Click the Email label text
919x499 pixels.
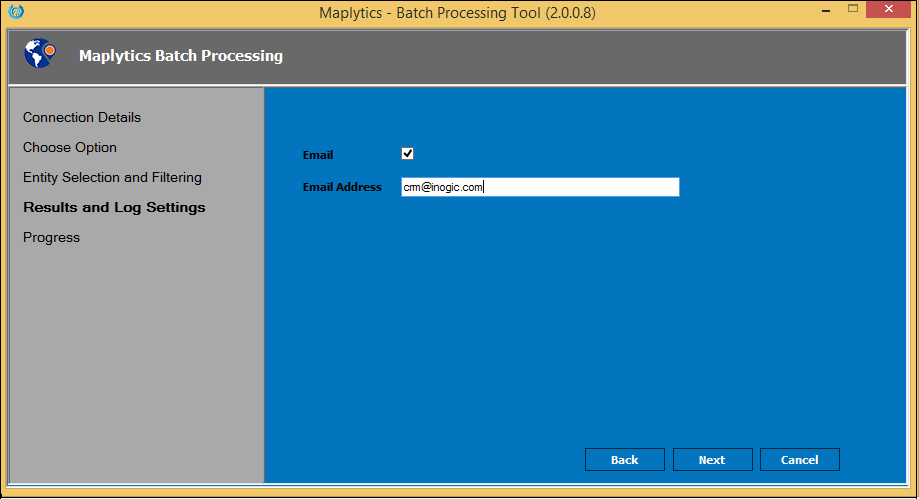click(x=318, y=155)
